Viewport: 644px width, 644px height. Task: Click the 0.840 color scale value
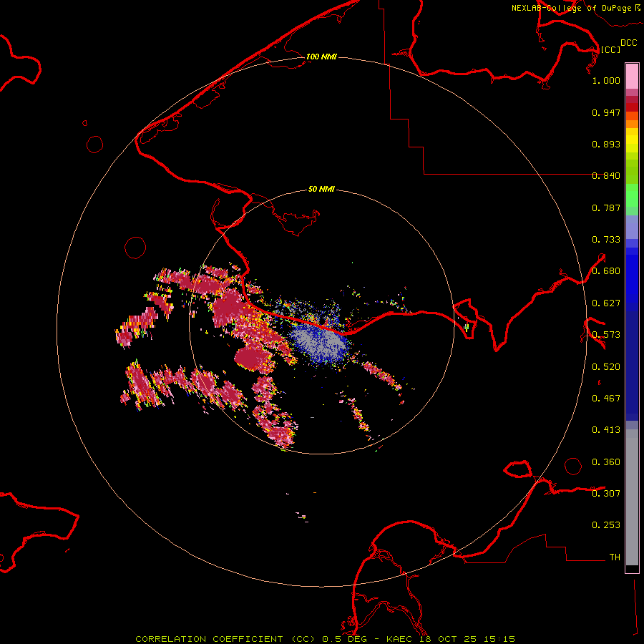606,176
